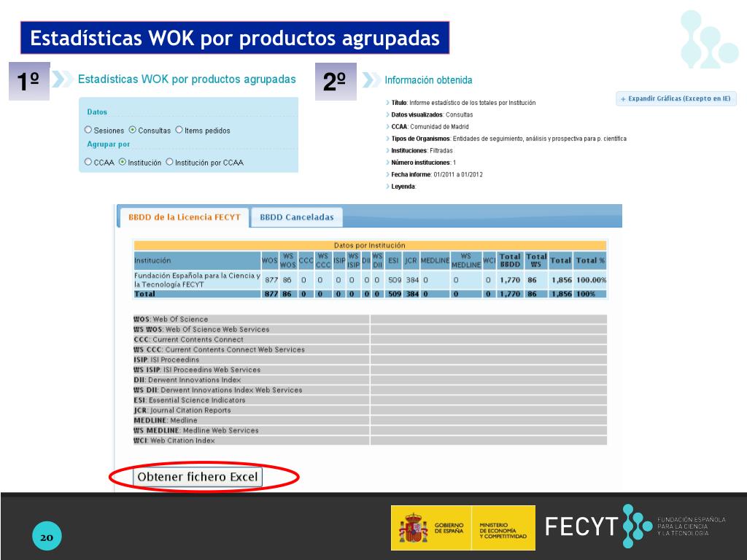Select the Consultas radio button

pos(133,130)
